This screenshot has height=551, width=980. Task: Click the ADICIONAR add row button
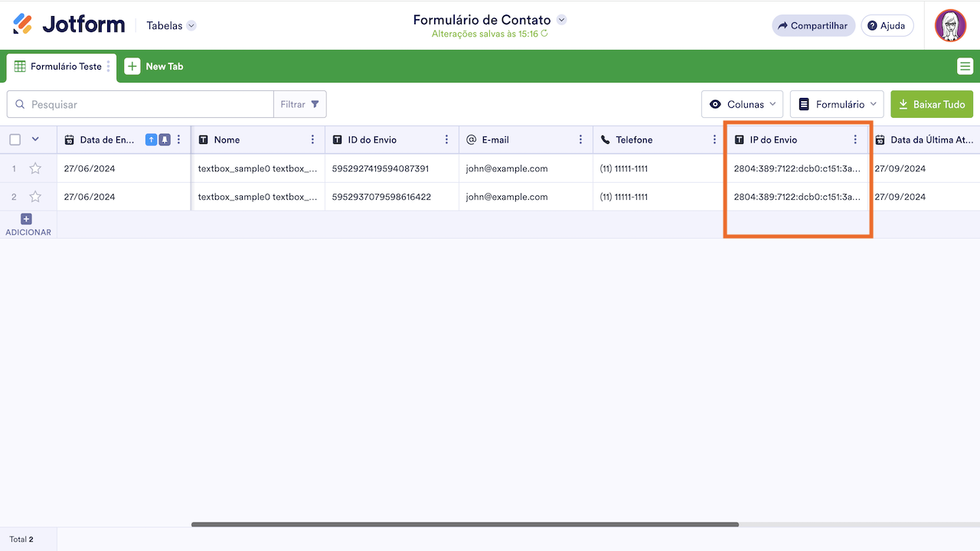pos(28,225)
